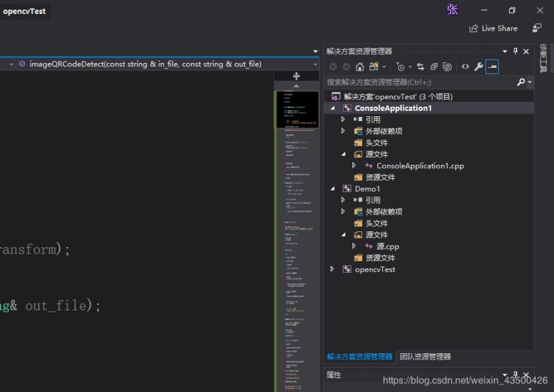Click the Sync with Active Document icon

[420, 67]
